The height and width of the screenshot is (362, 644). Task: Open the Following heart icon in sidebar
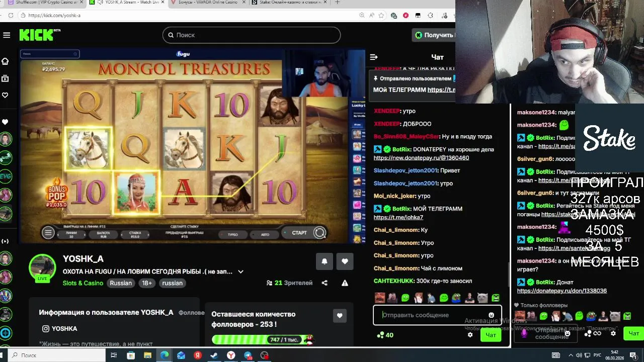(5, 95)
